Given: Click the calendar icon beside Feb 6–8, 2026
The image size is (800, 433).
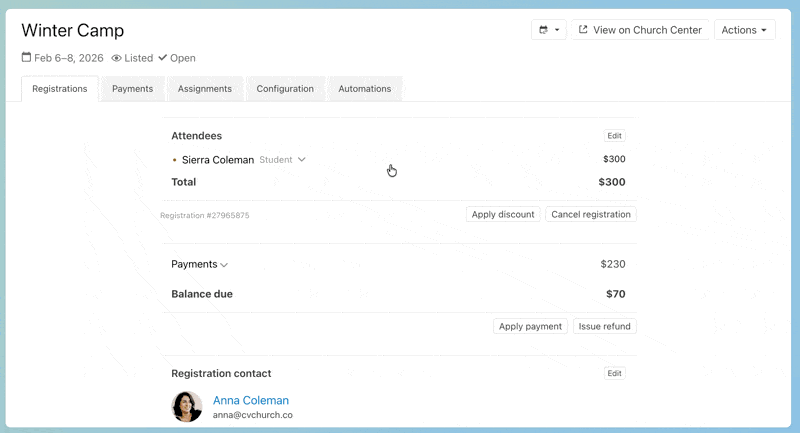Looking at the screenshot, I should (x=26, y=58).
